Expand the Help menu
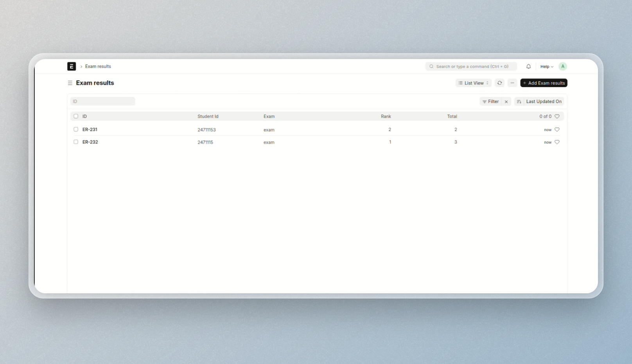Viewport: 632px width, 364px height. (x=546, y=66)
